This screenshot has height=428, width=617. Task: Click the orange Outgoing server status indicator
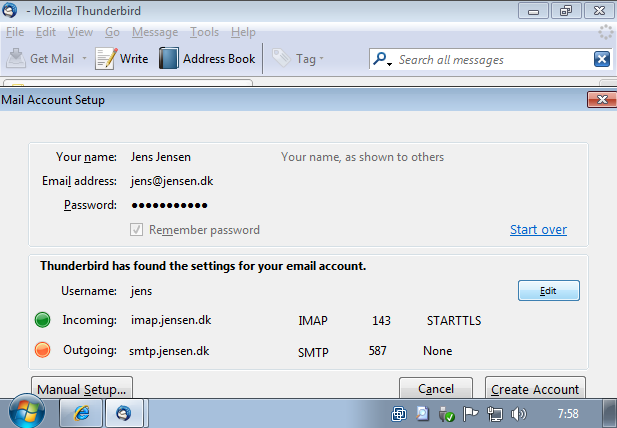[x=42, y=350]
